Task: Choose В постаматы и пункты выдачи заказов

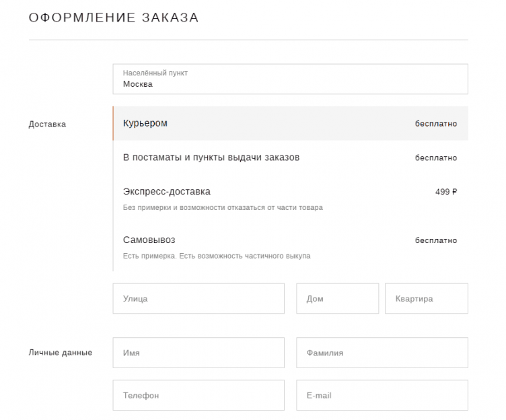Action: pyautogui.click(x=290, y=157)
